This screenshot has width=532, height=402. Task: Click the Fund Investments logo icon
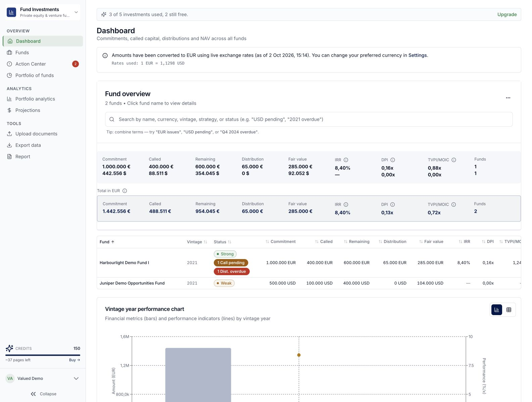pyautogui.click(x=11, y=12)
